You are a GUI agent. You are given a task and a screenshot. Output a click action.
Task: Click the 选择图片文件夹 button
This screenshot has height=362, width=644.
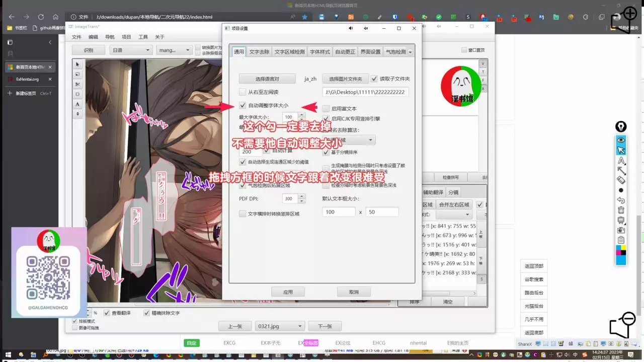pyautogui.click(x=345, y=79)
